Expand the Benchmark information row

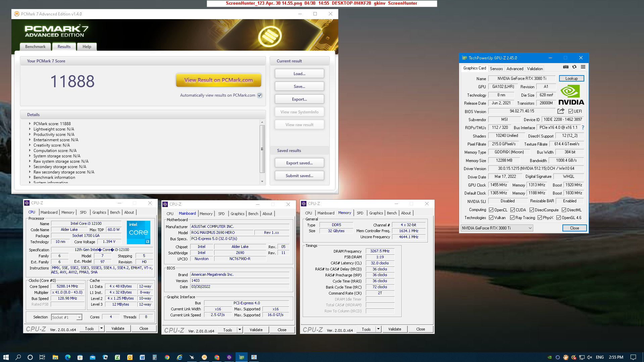[30, 177]
